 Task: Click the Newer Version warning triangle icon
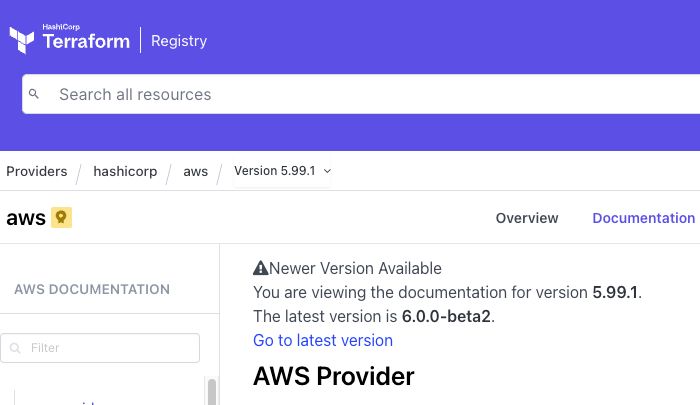coord(260,268)
